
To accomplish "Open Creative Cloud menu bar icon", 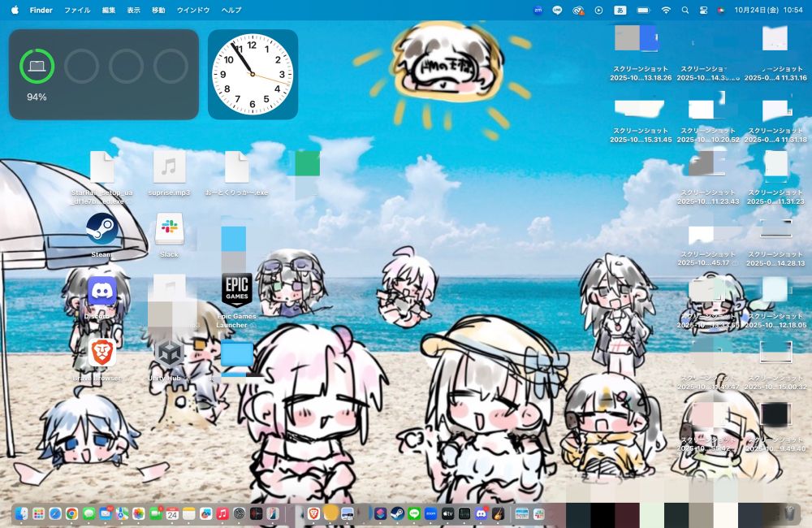I will tap(578, 10).
